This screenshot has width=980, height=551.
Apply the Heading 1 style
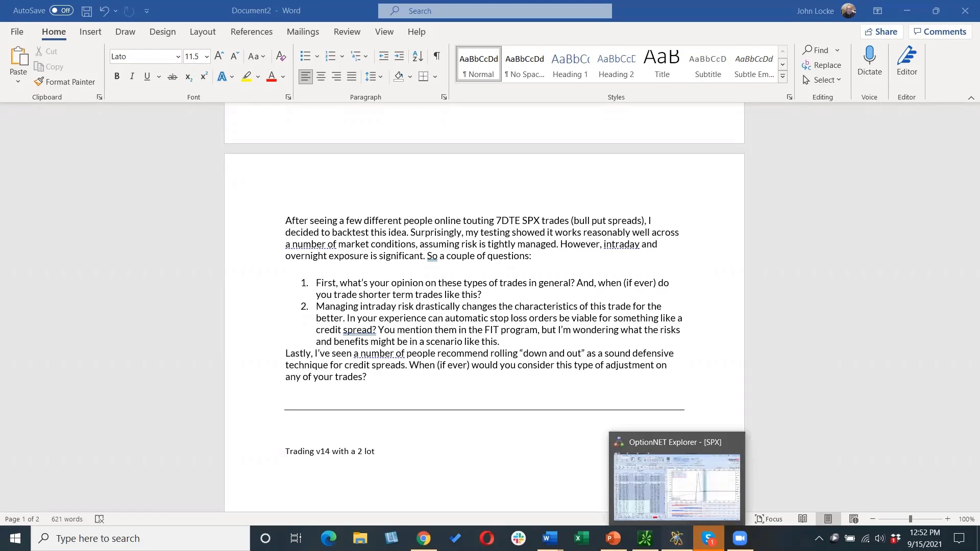(570, 64)
